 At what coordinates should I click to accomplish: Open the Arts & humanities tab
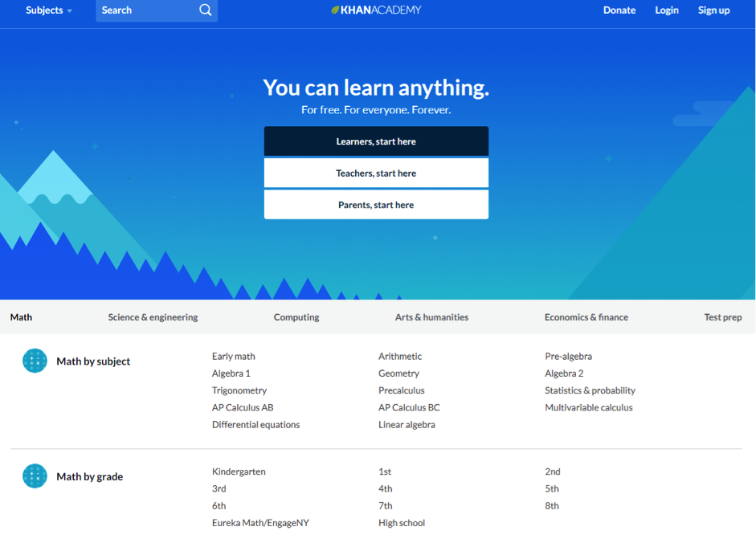point(431,317)
